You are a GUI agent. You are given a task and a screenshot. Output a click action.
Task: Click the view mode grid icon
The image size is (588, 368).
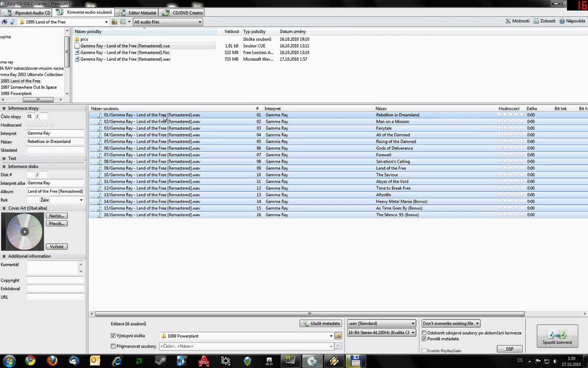point(122,22)
